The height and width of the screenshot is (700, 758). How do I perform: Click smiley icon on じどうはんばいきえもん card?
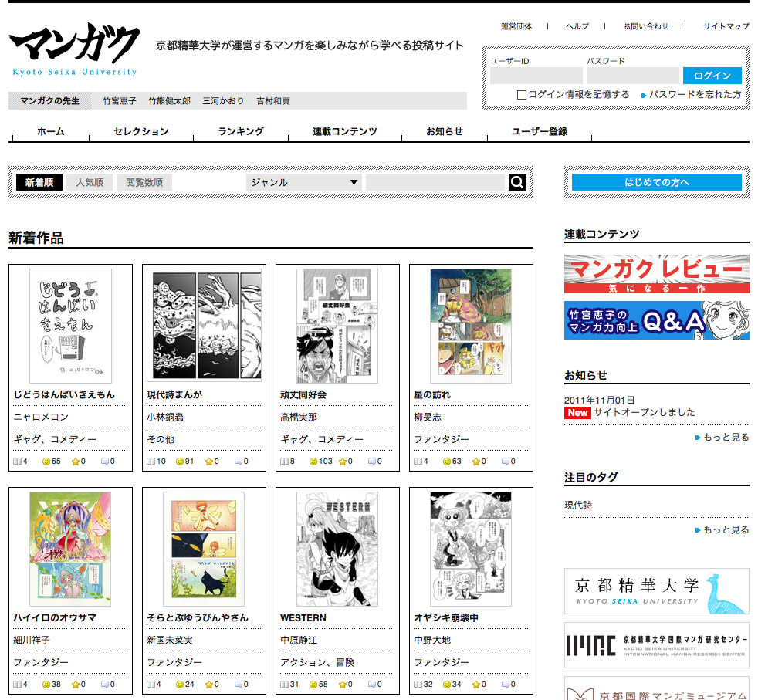click(46, 462)
